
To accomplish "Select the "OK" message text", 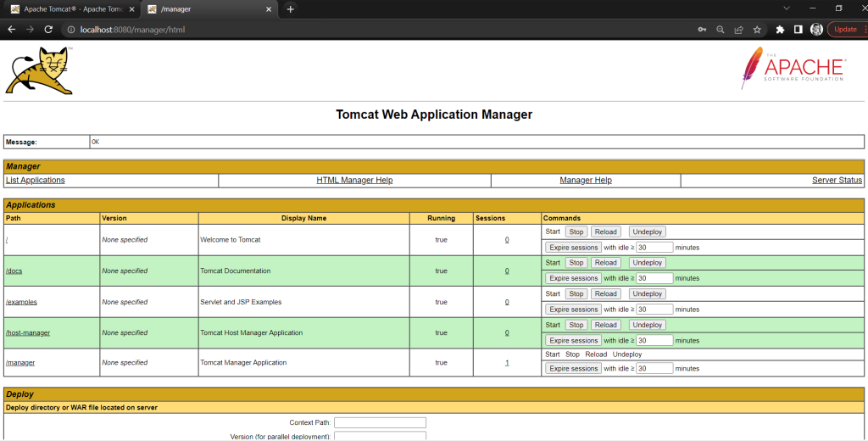I will pyautogui.click(x=95, y=142).
